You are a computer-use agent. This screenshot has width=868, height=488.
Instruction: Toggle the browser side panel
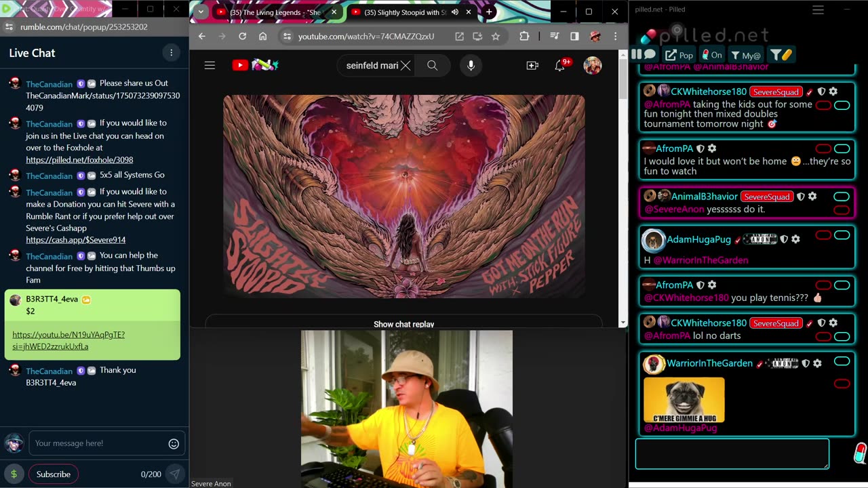tap(574, 36)
